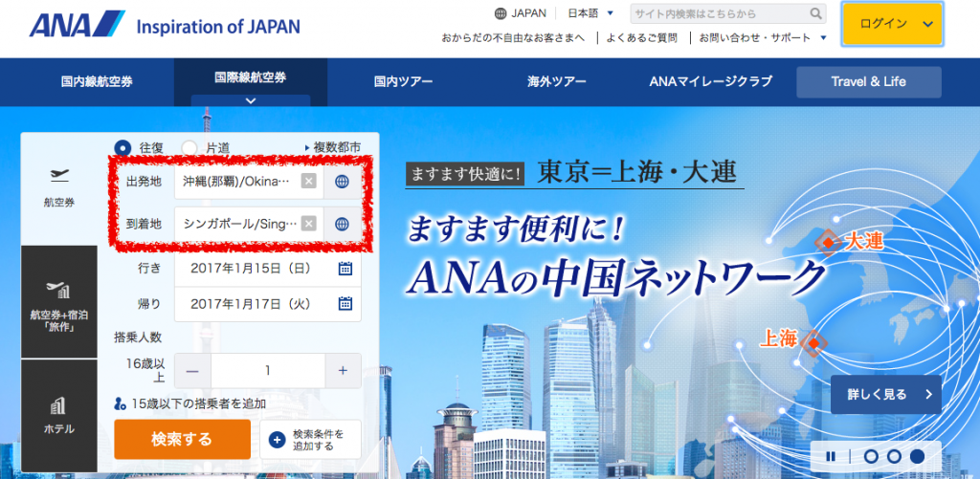This screenshot has width=980, height=479.
Task: Open the 日本語 language dropdown
Action: point(590,13)
